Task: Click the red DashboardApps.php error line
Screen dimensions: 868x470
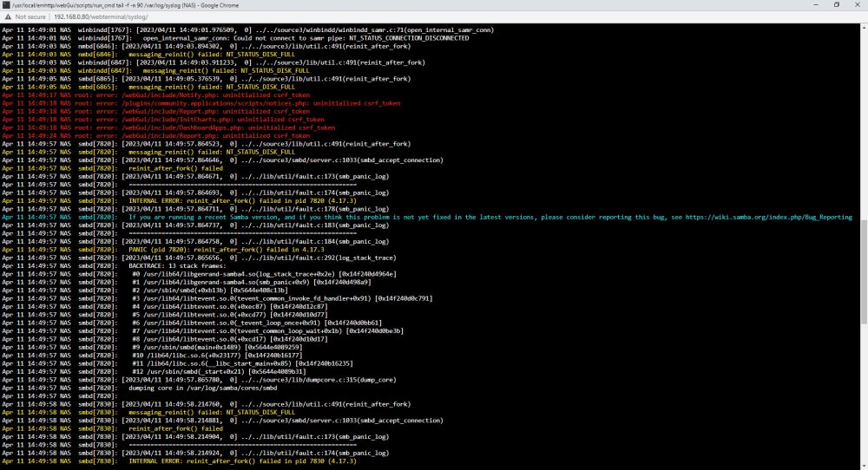Action: tap(168, 127)
